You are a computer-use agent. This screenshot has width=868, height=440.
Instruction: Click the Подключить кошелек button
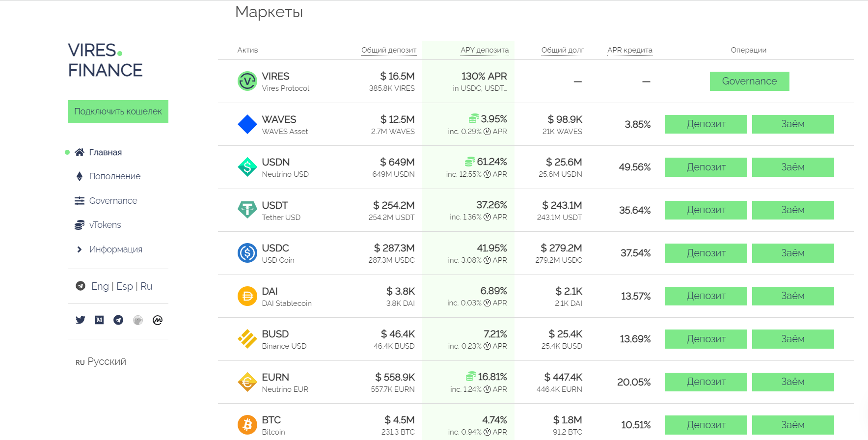coord(118,111)
